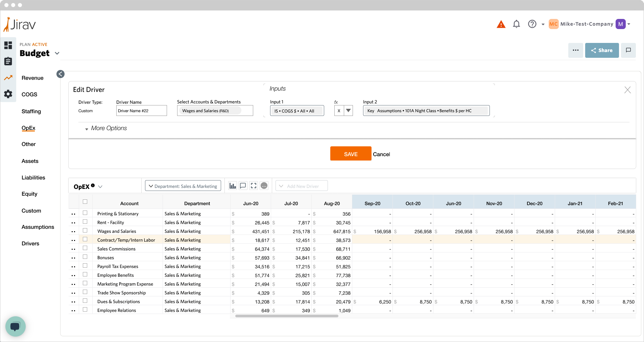Screen dimensions: 644x342
Task: Open the comments panel icon beside Share
Action: 628,50
